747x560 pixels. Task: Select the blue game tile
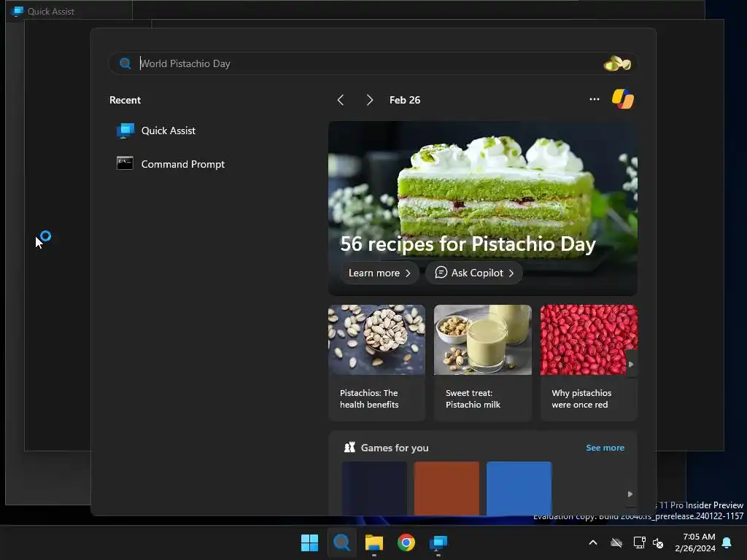pyautogui.click(x=519, y=488)
